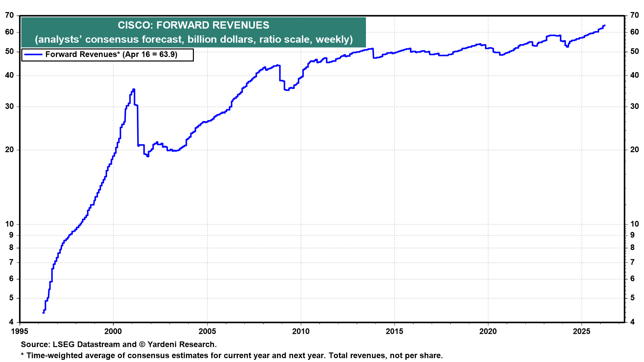Click the left axis label 20
Image resolution: width=644 pixels, height=362 pixels.
click(9, 150)
